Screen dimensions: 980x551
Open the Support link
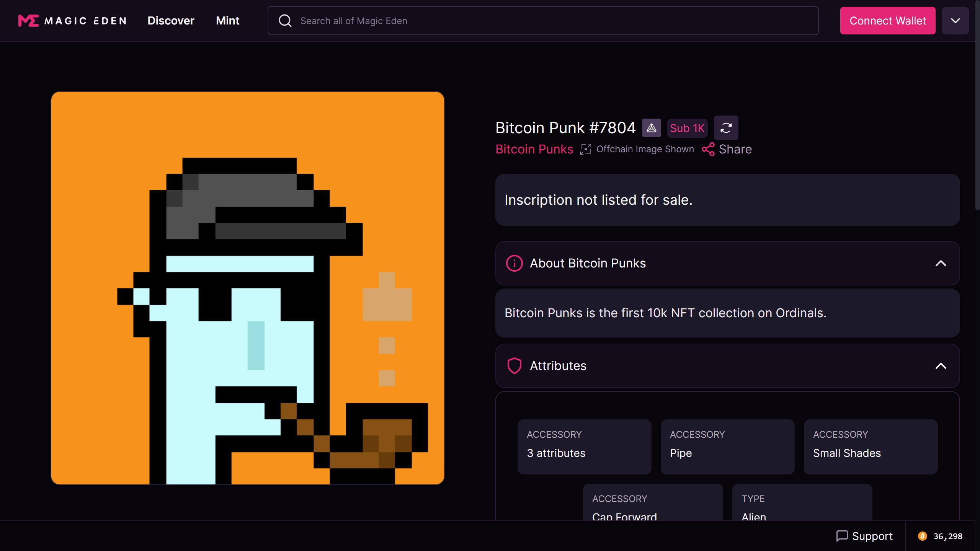point(864,536)
